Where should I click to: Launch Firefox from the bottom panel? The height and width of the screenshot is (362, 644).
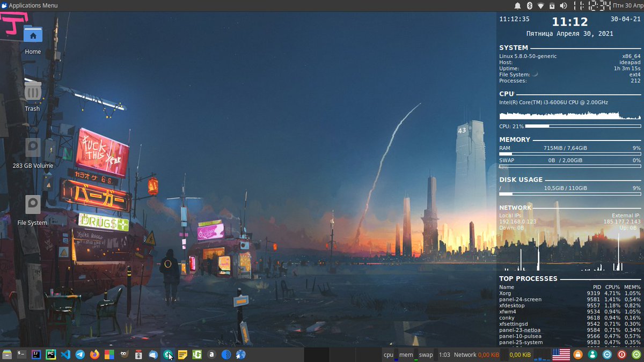tap(95, 354)
